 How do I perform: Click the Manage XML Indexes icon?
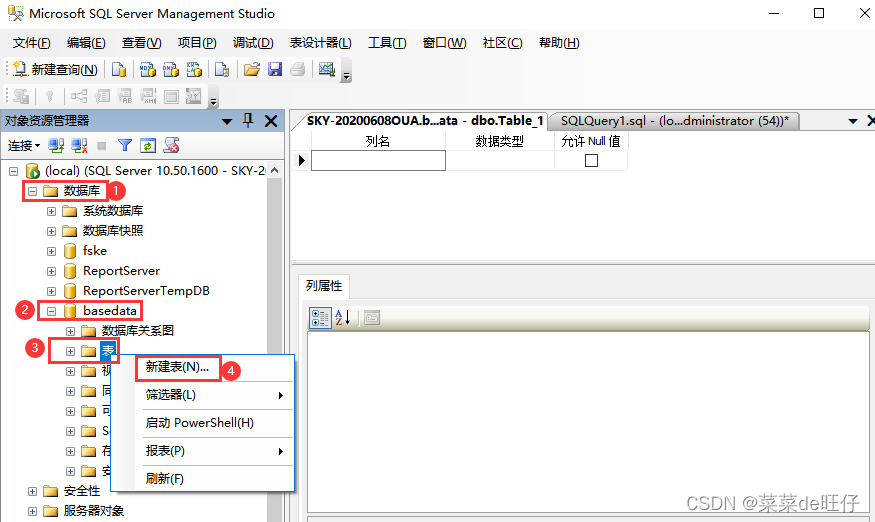pyautogui.click(x=148, y=97)
